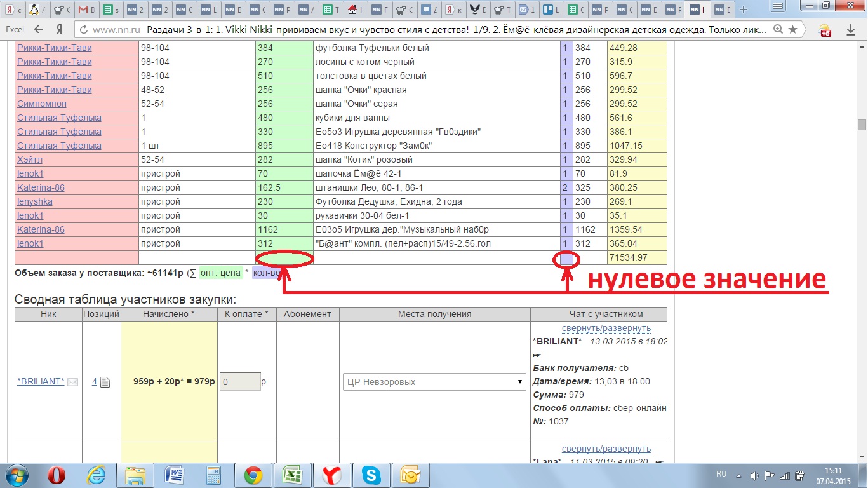Click the Excel bookmark in the toolbar
The image size is (868, 488).
[x=15, y=29]
